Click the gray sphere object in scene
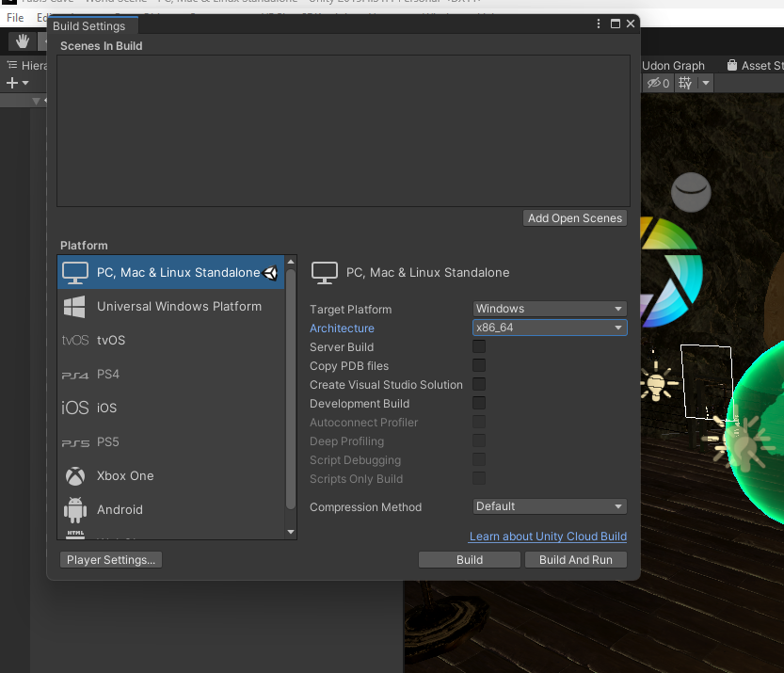 pyautogui.click(x=691, y=193)
